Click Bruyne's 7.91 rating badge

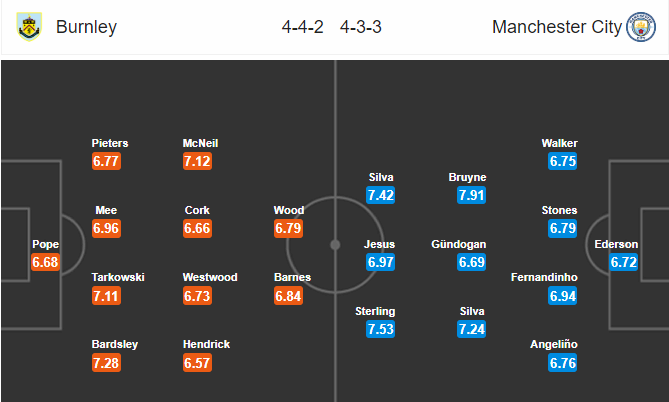click(x=471, y=195)
